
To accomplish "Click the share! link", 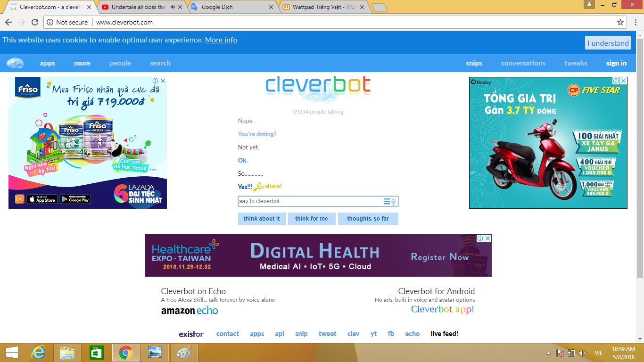I will [x=273, y=186].
